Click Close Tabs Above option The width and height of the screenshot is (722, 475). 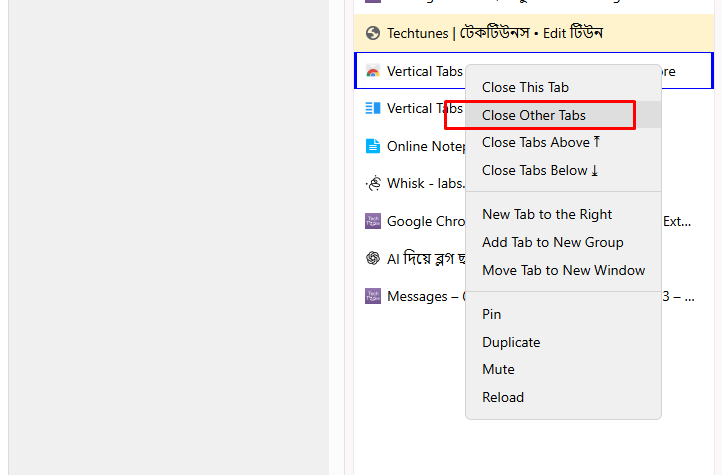point(563,143)
